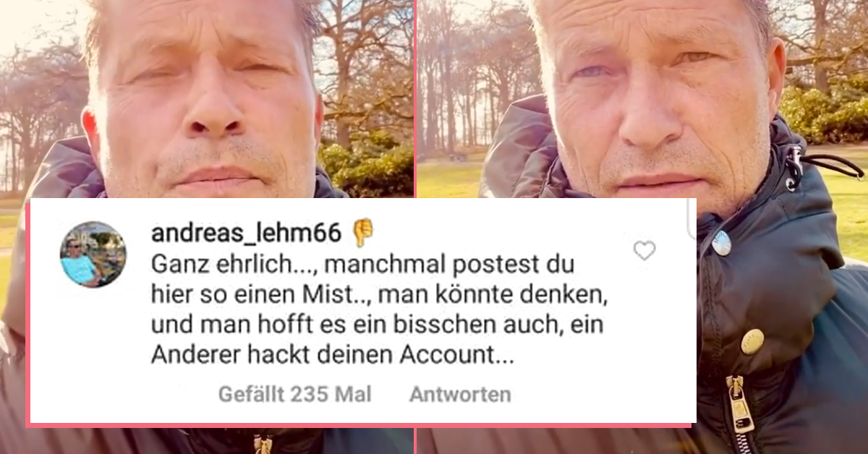
Task: Like the comment with the heart icon
Action: click(644, 250)
